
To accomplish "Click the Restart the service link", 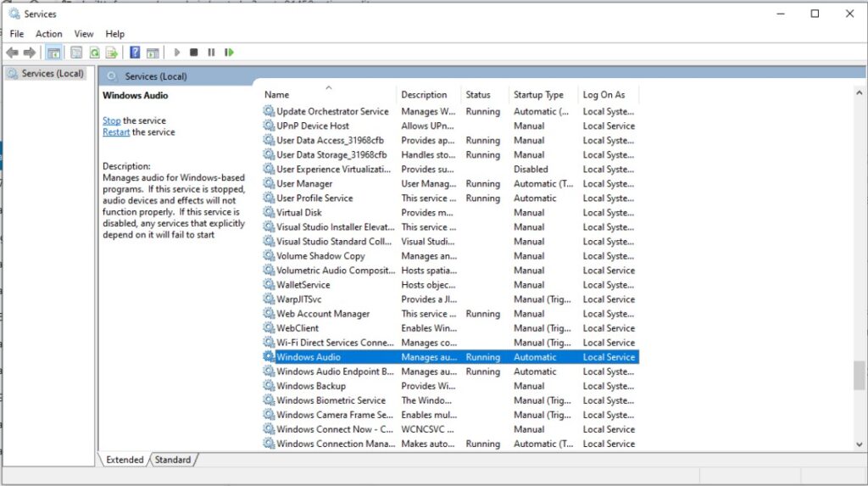I will (115, 132).
